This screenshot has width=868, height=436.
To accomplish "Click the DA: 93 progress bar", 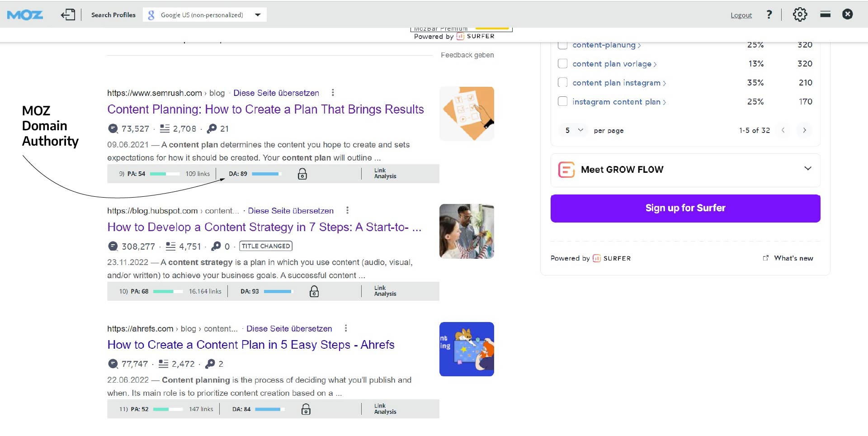I will pos(278,292).
